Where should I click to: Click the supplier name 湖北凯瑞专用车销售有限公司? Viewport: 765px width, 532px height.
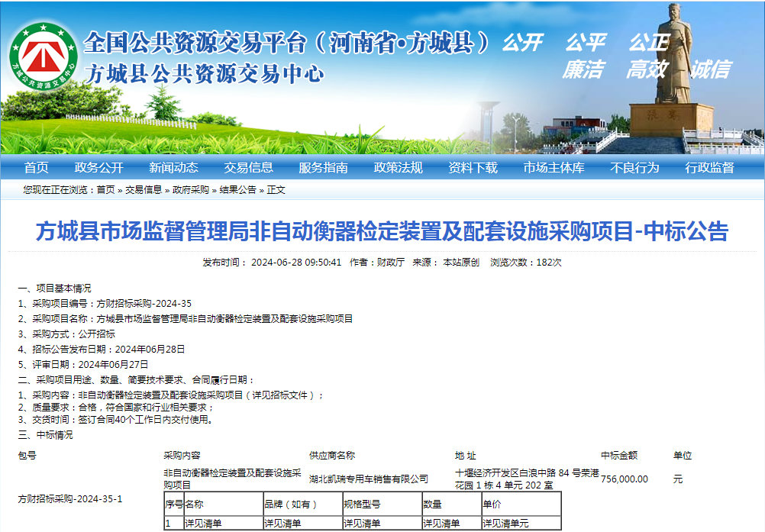369,479
